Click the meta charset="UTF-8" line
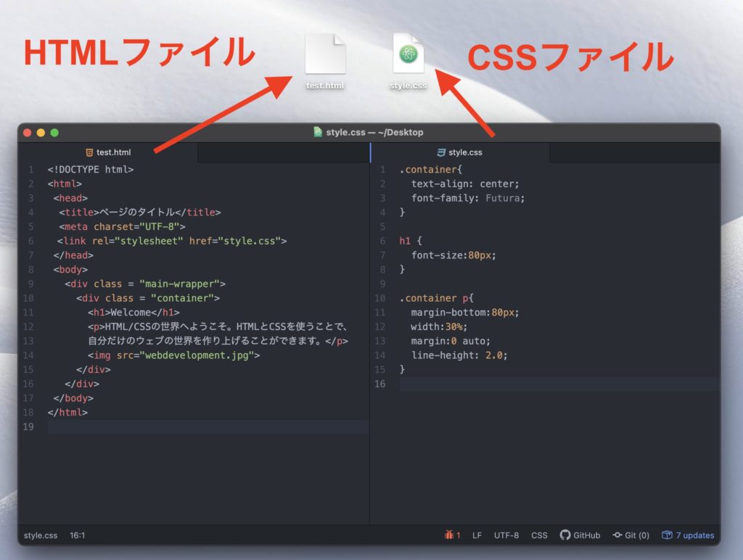743x560 pixels. coord(122,227)
